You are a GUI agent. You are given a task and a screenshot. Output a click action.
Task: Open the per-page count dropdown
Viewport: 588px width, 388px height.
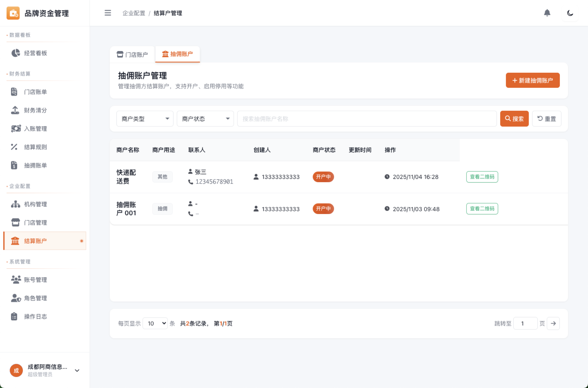(155, 323)
